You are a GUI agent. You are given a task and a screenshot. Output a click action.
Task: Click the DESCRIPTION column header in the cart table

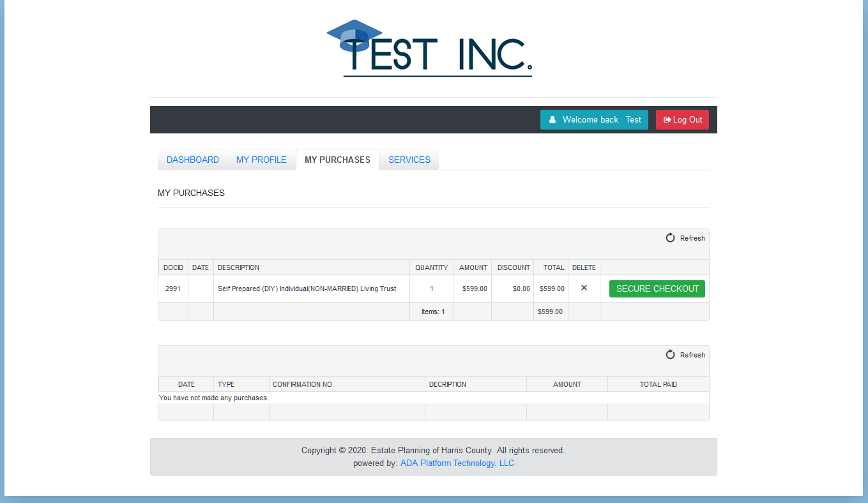point(239,267)
